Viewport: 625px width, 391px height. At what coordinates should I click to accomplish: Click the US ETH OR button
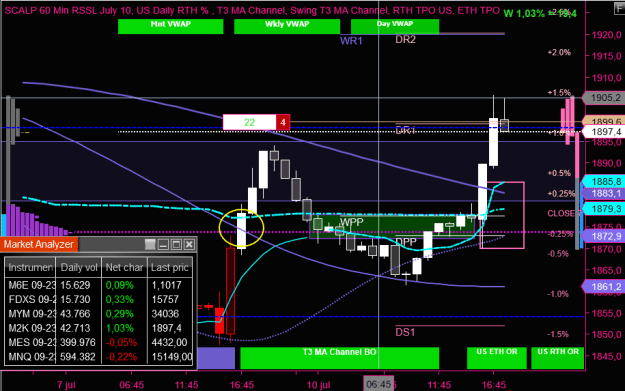(497, 358)
